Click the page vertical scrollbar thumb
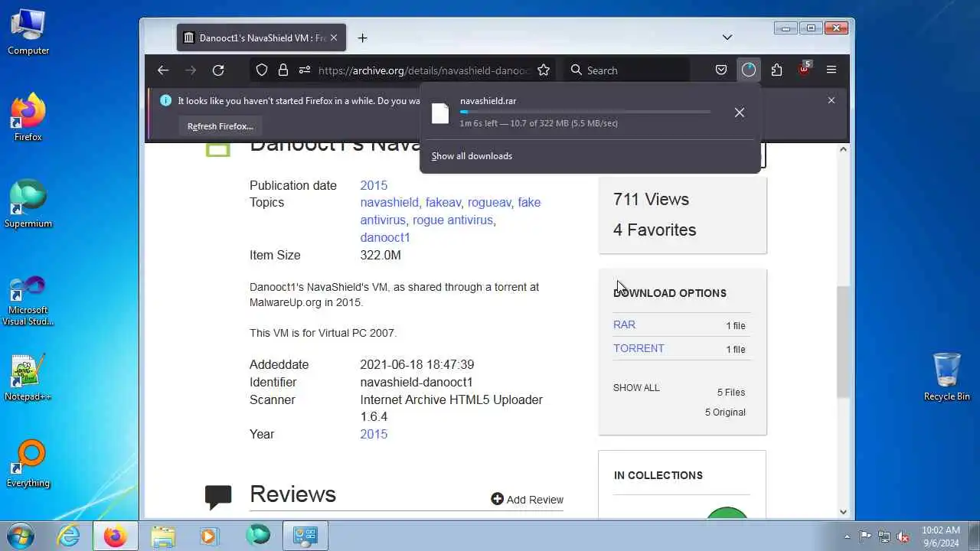 click(843, 342)
